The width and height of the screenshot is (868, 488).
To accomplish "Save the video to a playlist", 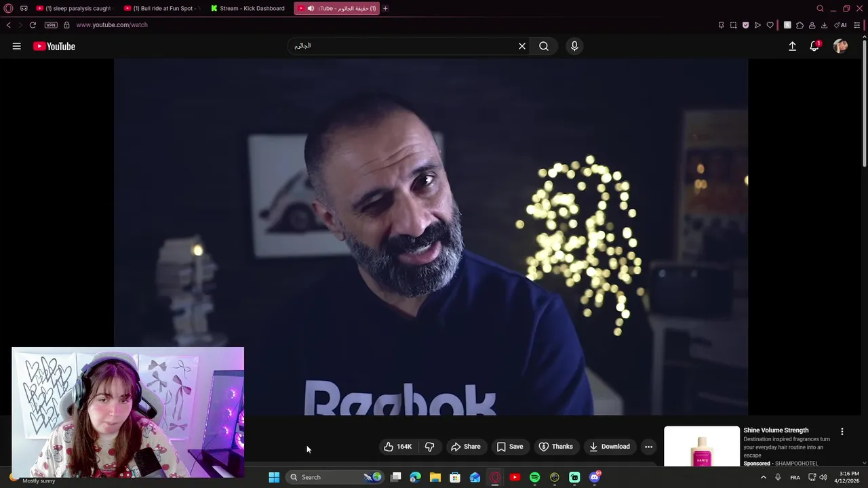I will point(510,447).
